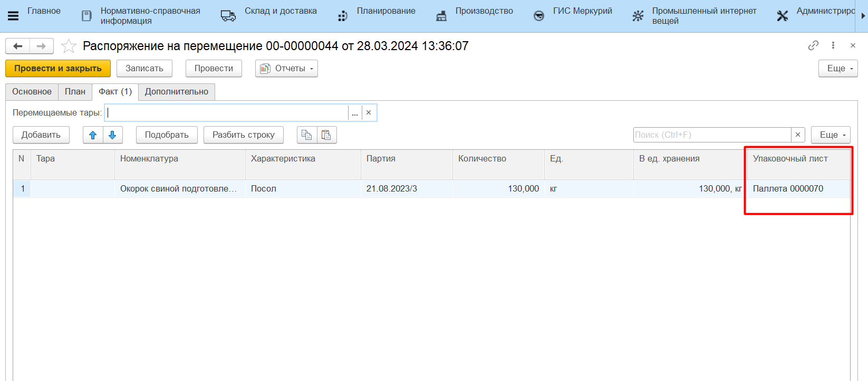
Task: Switch to the Основное tab
Action: [x=32, y=92]
